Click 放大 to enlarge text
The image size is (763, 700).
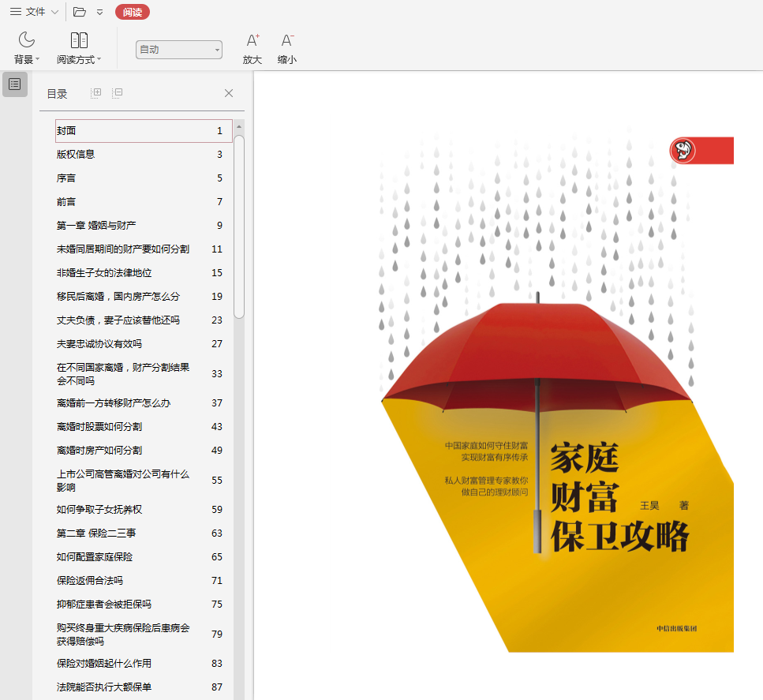[x=252, y=48]
